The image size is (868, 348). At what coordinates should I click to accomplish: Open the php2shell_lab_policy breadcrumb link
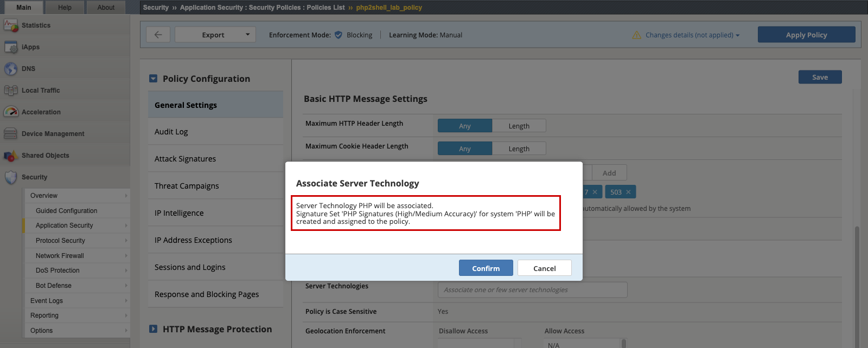coord(389,8)
